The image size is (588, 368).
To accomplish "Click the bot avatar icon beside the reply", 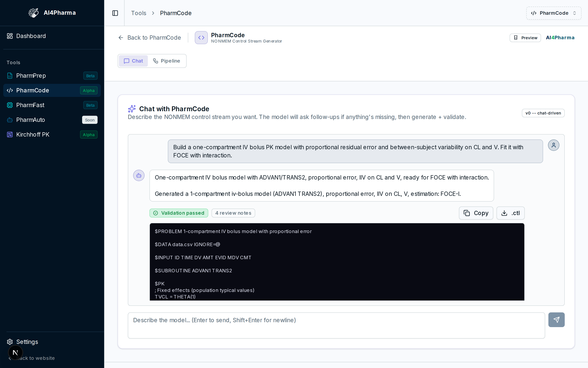I will [139, 175].
